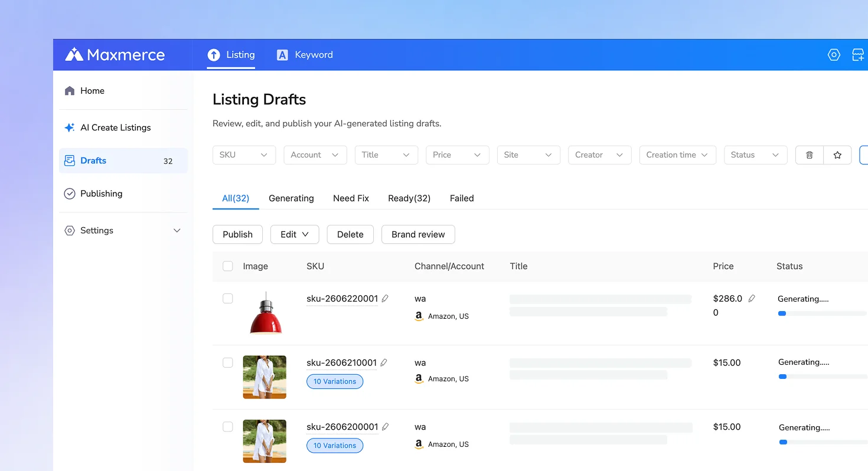Switch to the Ready(32) tab
868x471 pixels.
[409, 198]
